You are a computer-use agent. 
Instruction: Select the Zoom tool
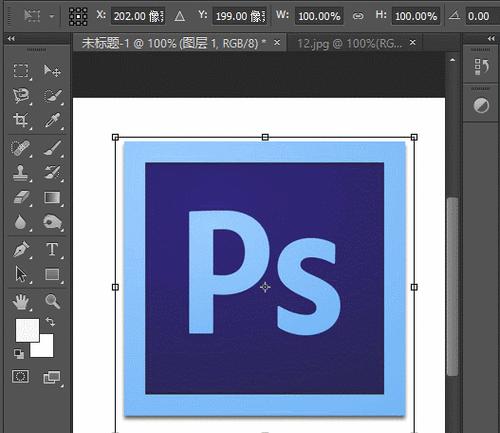(x=52, y=301)
